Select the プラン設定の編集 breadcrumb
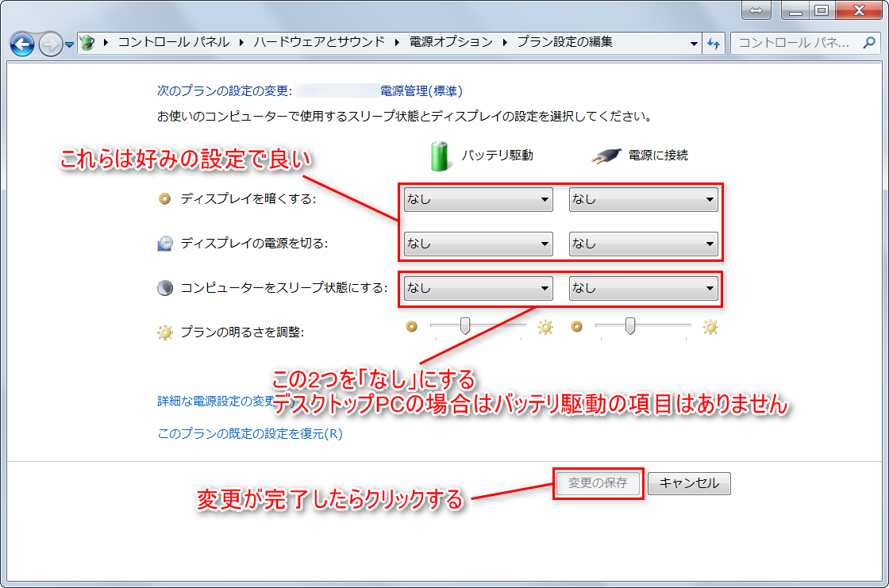This screenshot has height=588, width=889. tap(564, 42)
